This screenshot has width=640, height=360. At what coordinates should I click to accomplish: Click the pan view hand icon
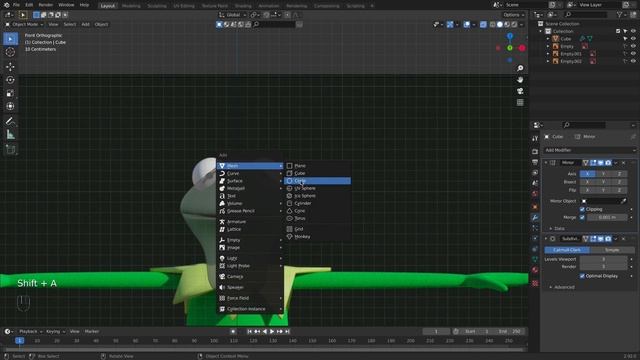520,80
